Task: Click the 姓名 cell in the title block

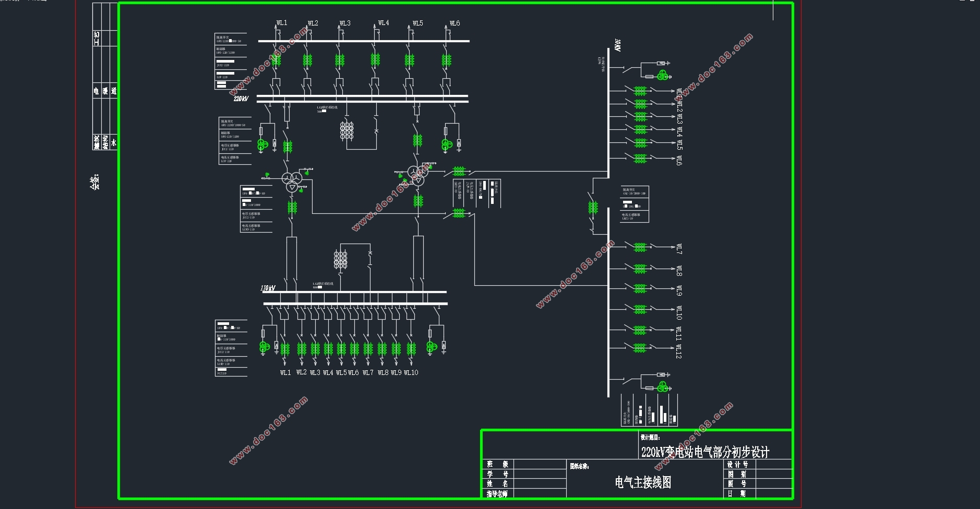Action: (x=498, y=484)
